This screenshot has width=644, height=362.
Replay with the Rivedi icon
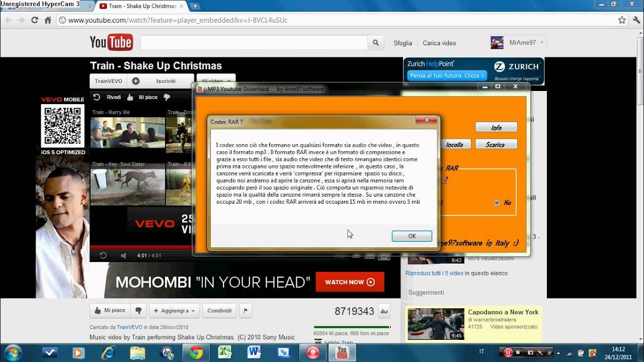point(97,97)
